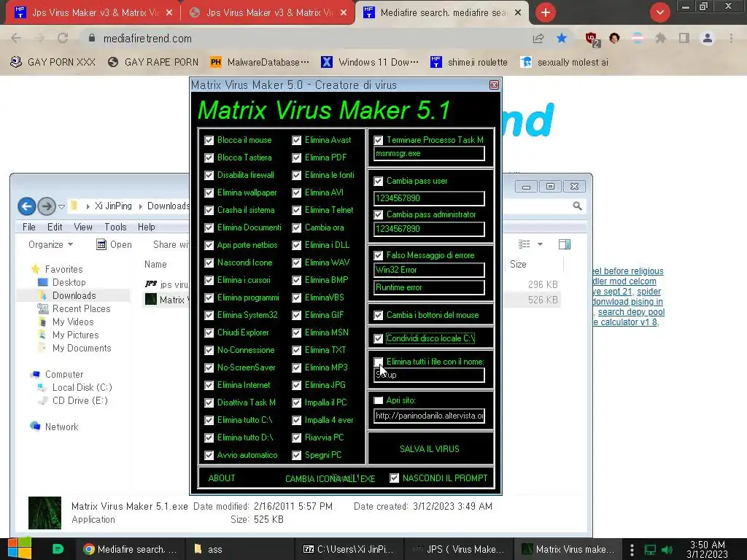Open Explorer Edit menu
The image size is (747, 560).
[55, 227]
